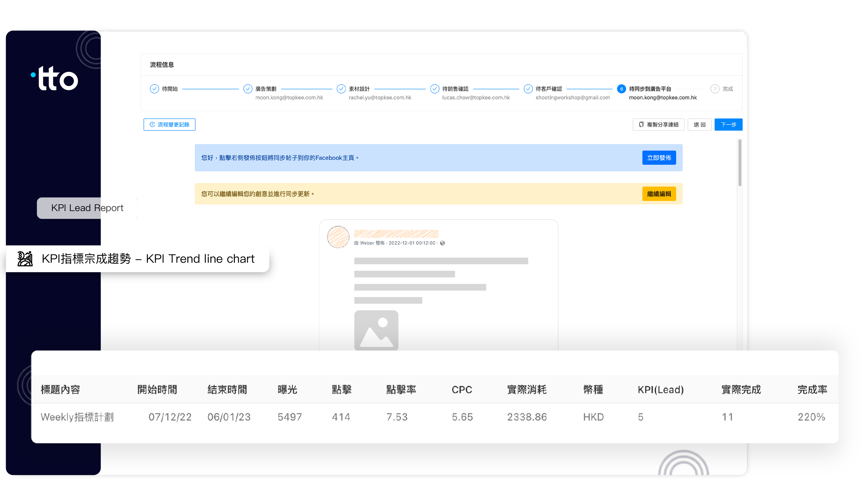Click the vertical scrollbar thumb

pyautogui.click(x=740, y=163)
